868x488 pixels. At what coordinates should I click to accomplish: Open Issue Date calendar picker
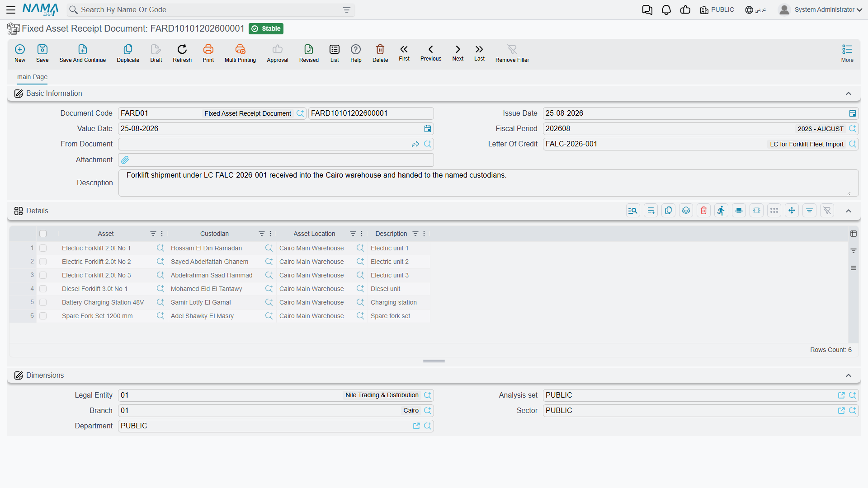(x=853, y=113)
